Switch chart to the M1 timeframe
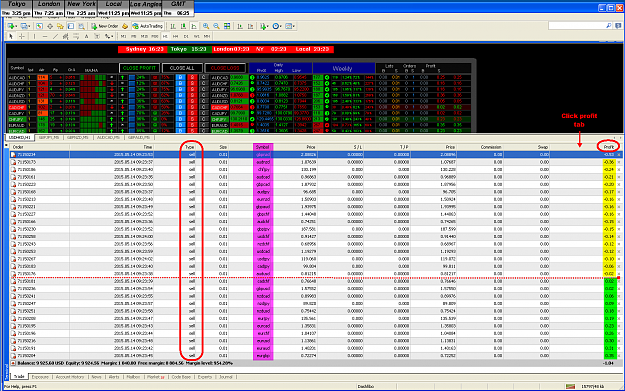 tap(123, 36)
